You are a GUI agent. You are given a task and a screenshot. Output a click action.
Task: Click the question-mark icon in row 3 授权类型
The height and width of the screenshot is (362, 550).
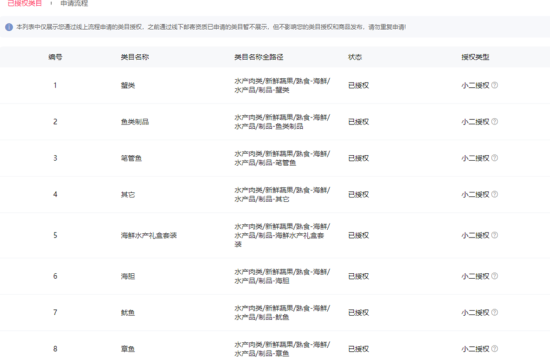[x=495, y=158]
